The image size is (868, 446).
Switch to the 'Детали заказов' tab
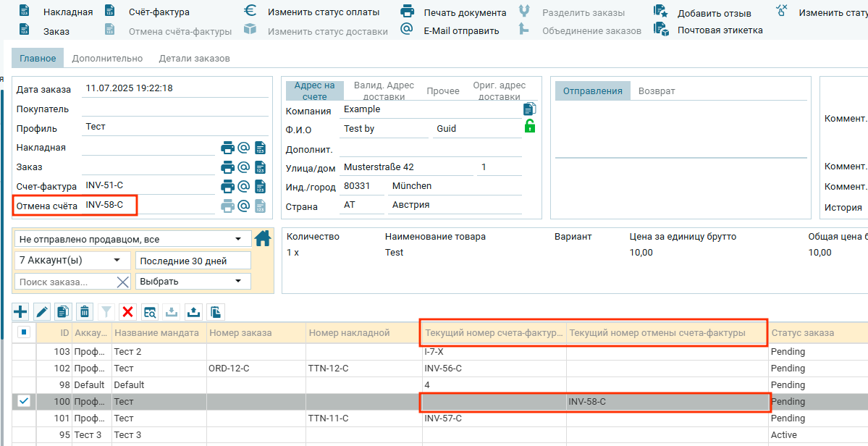tap(194, 58)
